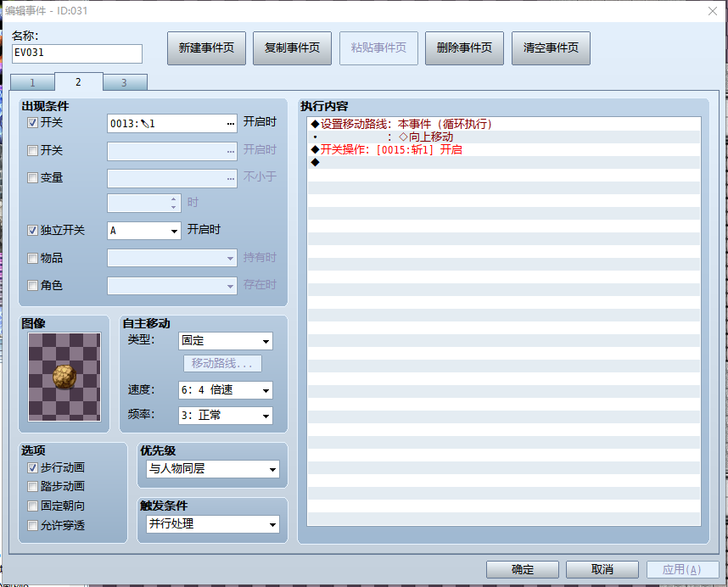Open the 类型 固定 dropdown
Image resolution: width=728 pixels, height=587 pixels.
[226, 341]
